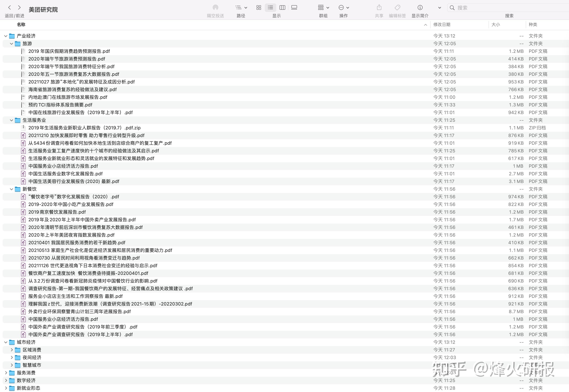Switch to icon grid view
Viewport: 569px width, 392px height.
point(259,8)
